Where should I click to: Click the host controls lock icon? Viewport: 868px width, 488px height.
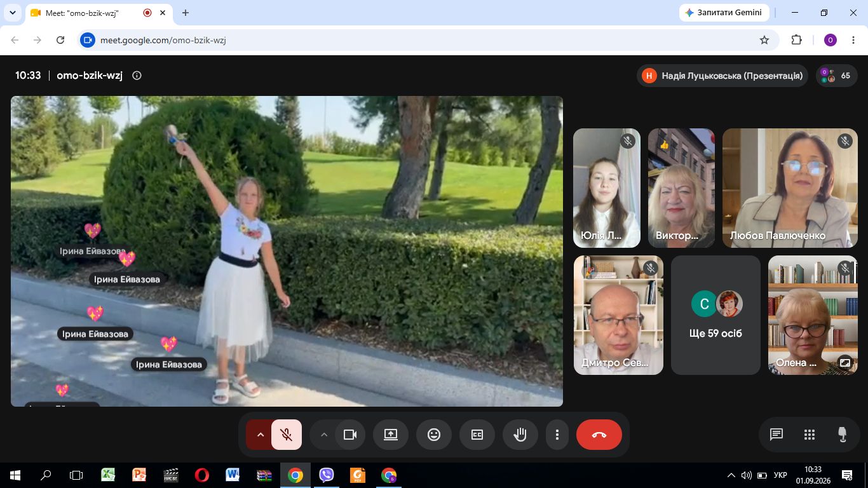(842, 435)
